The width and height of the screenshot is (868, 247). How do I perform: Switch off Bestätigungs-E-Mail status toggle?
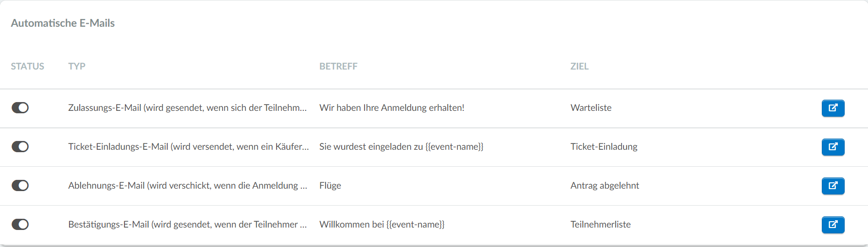20,224
